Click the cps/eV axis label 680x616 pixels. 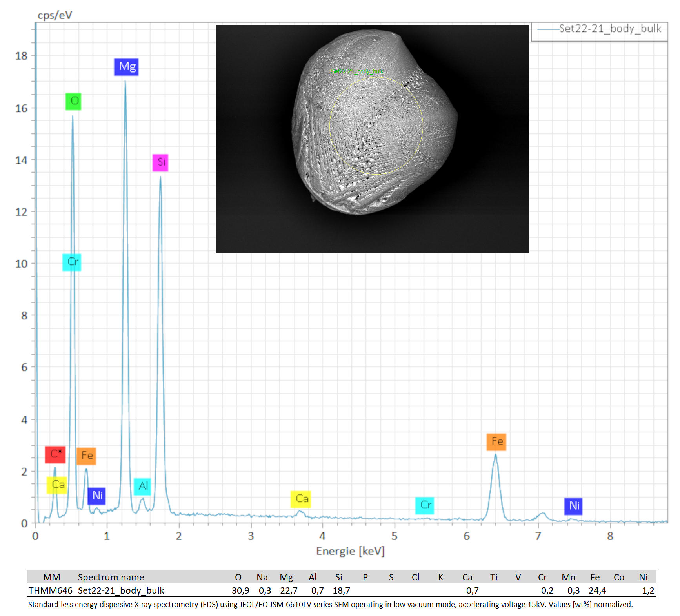pyautogui.click(x=55, y=15)
